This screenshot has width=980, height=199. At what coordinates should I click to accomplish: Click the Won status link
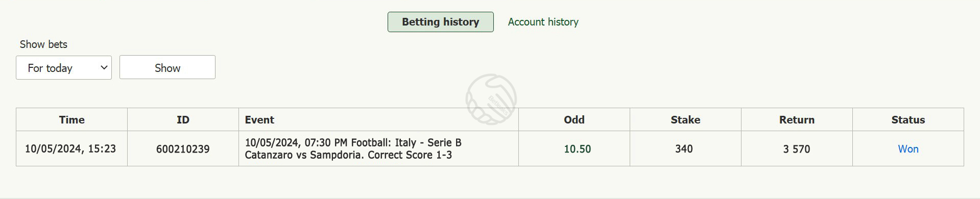coord(908,149)
